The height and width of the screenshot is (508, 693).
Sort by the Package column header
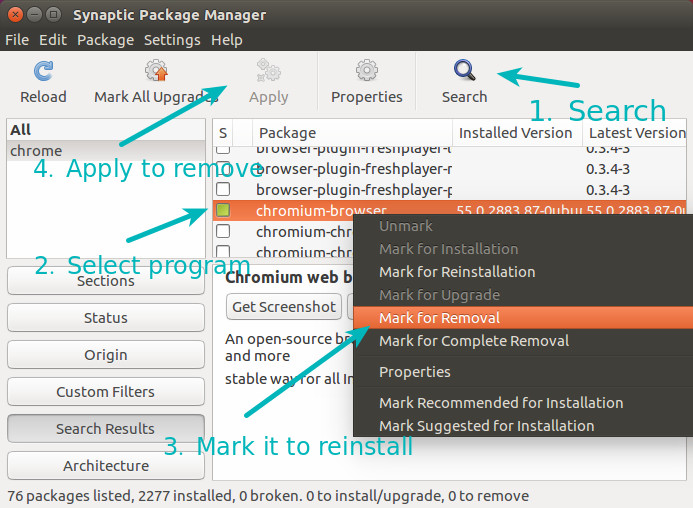click(287, 133)
